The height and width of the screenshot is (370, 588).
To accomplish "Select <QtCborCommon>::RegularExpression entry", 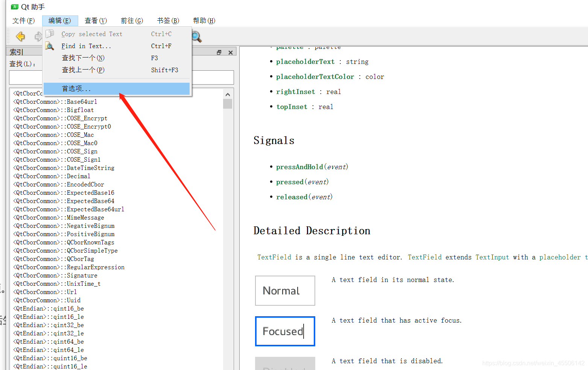I will click(69, 267).
